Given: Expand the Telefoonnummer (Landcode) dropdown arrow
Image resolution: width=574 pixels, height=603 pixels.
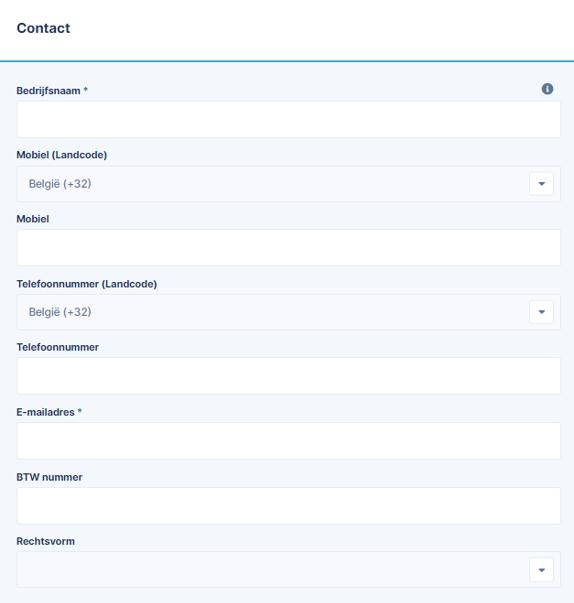Looking at the screenshot, I should click(541, 312).
